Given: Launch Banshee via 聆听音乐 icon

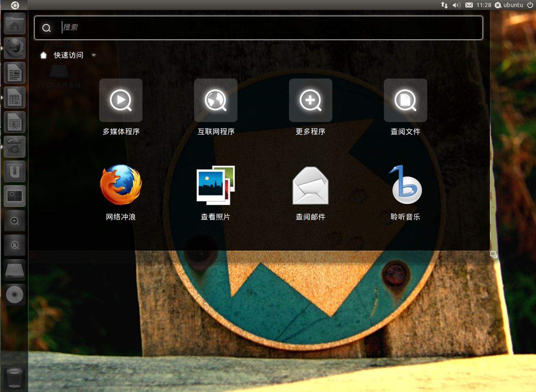Looking at the screenshot, I should 405,185.
